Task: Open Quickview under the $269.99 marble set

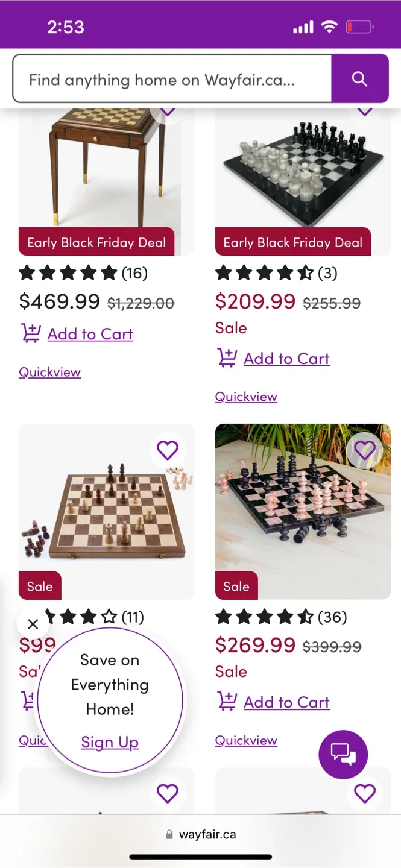Action: point(246,740)
